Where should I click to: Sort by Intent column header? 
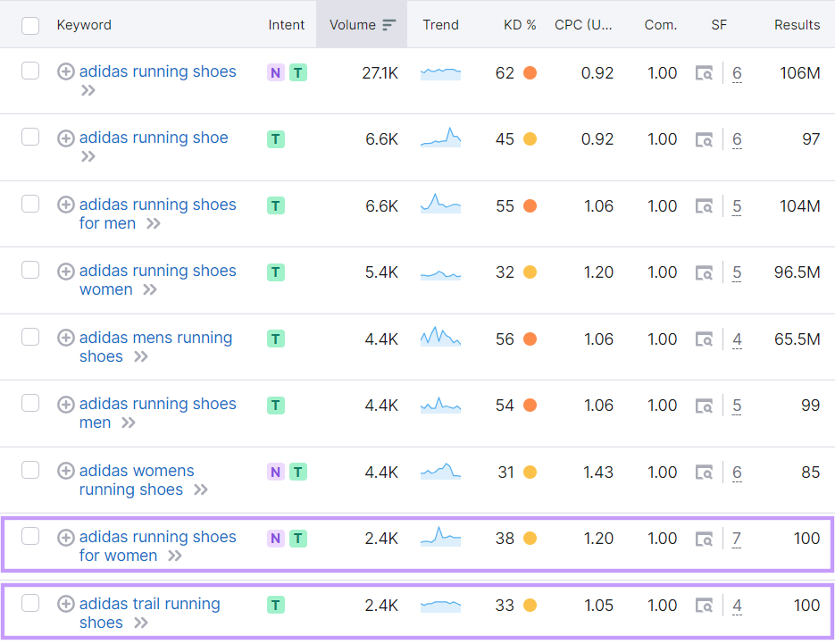[287, 25]
